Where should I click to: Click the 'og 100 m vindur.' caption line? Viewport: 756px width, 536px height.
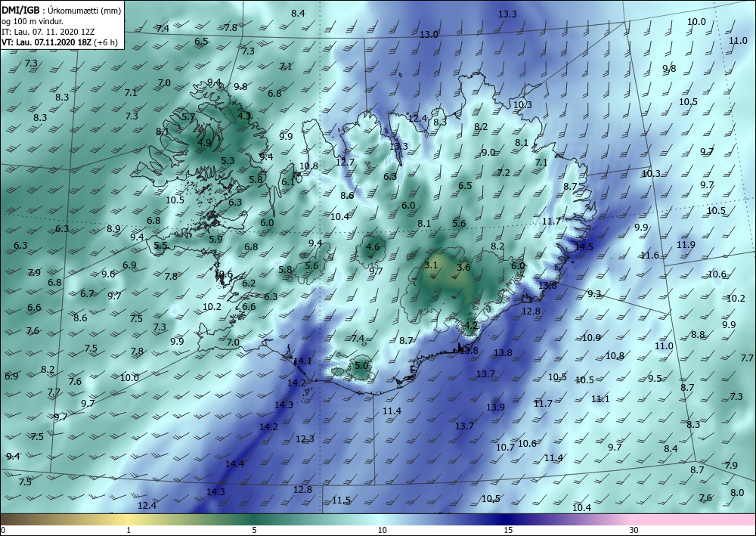click(x=33, y=21)
